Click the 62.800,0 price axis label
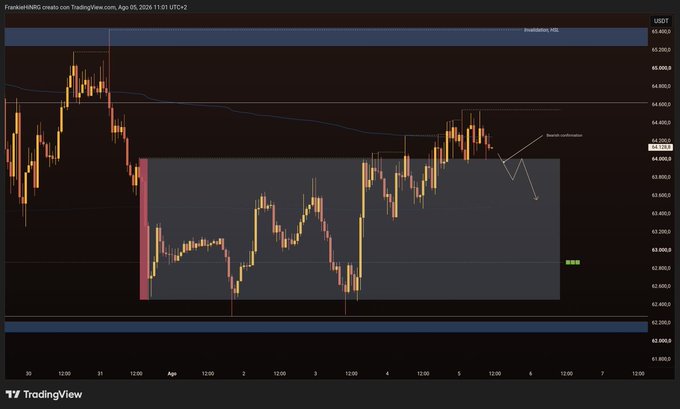The image size is (680, 409). [x=661, y=268]
